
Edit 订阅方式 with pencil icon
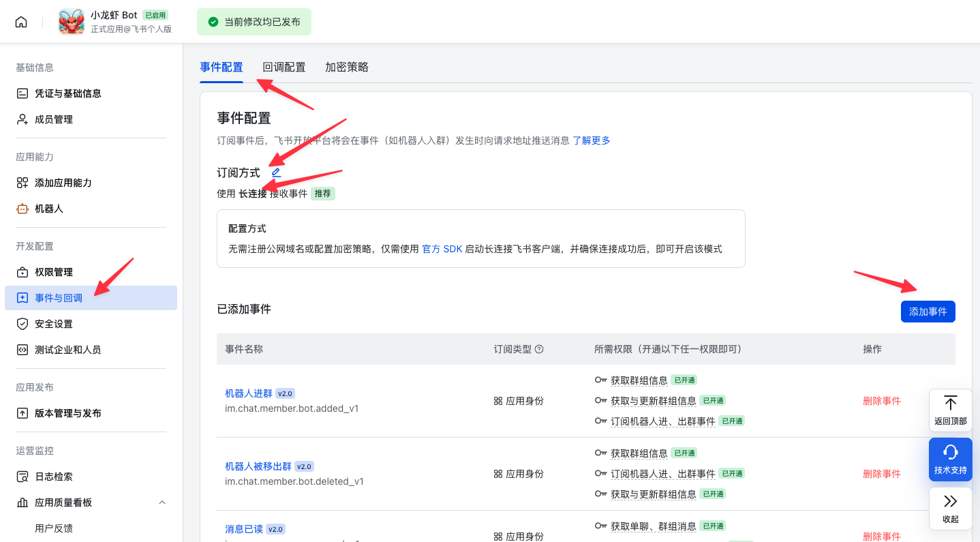(x=276, y=172)
